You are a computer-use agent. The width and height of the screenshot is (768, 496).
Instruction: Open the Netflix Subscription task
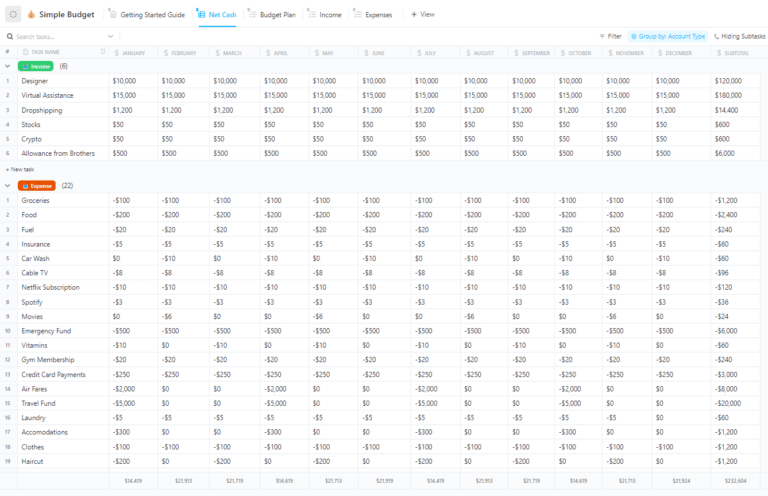[50, 287]
